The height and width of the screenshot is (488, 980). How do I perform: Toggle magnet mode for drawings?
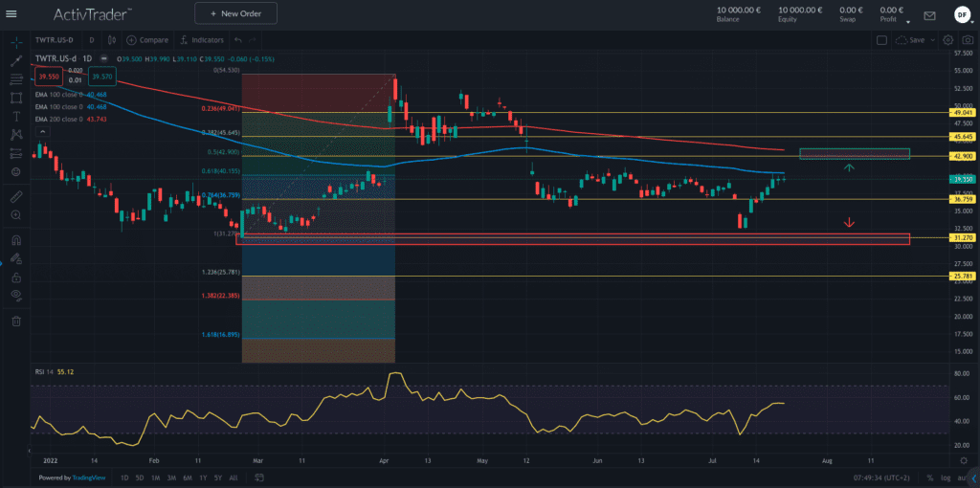point(15,240)
